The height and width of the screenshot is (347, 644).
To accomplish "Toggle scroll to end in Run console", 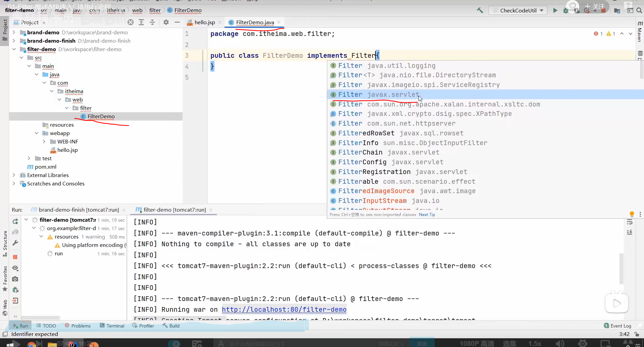I will click(630, 232).
